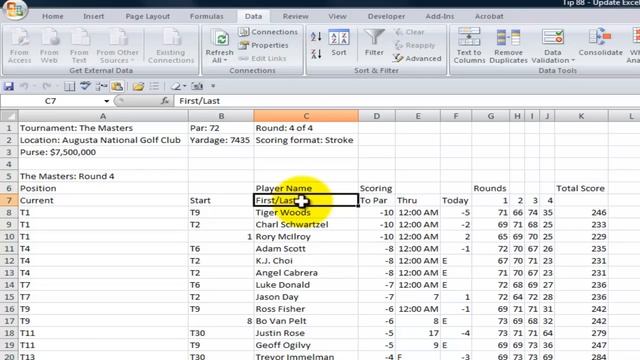Sort Z to A descending

316,53
